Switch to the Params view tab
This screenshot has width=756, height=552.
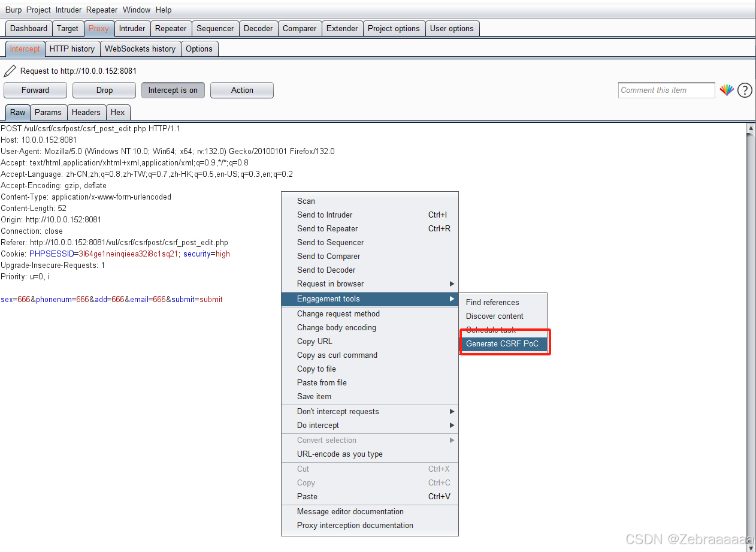pos(48,112)
